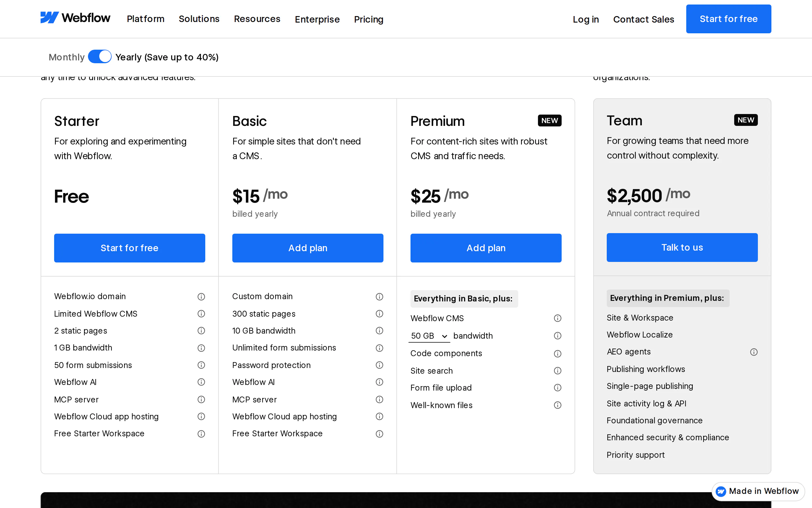The image size is (812, 508).
Task: Show Well-known files info icon
Action: pos(558,406)
